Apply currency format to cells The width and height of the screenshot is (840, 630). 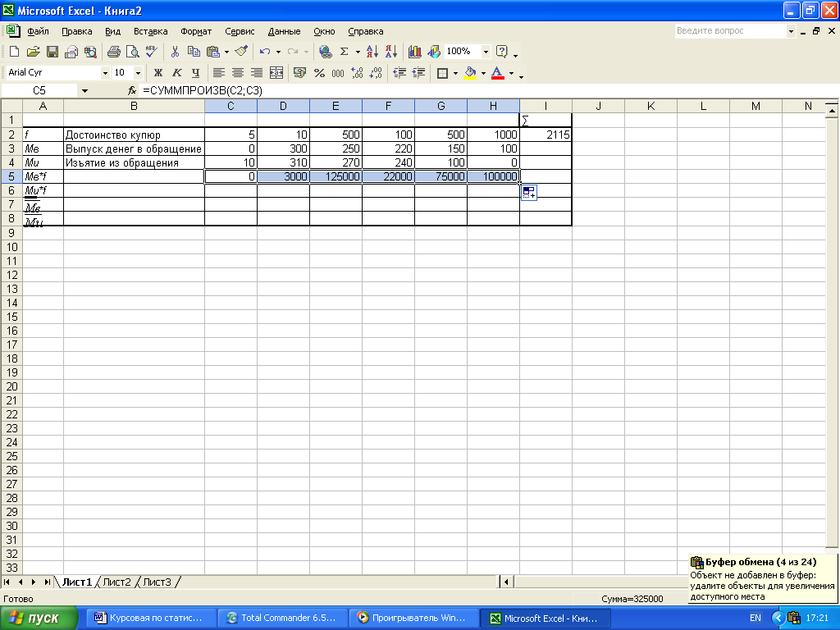(299, 73)
